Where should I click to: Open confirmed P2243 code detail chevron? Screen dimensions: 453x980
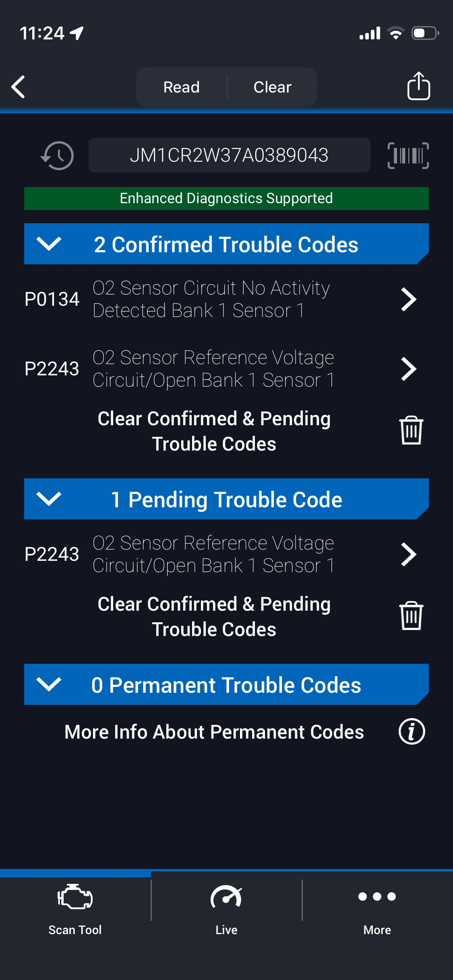click(408, 369)
